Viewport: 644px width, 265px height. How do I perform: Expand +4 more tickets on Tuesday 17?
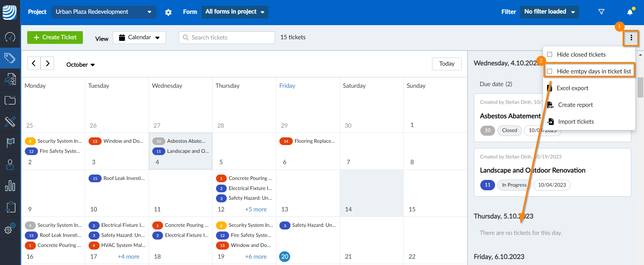pyautogui.click(x=128, y=257)
